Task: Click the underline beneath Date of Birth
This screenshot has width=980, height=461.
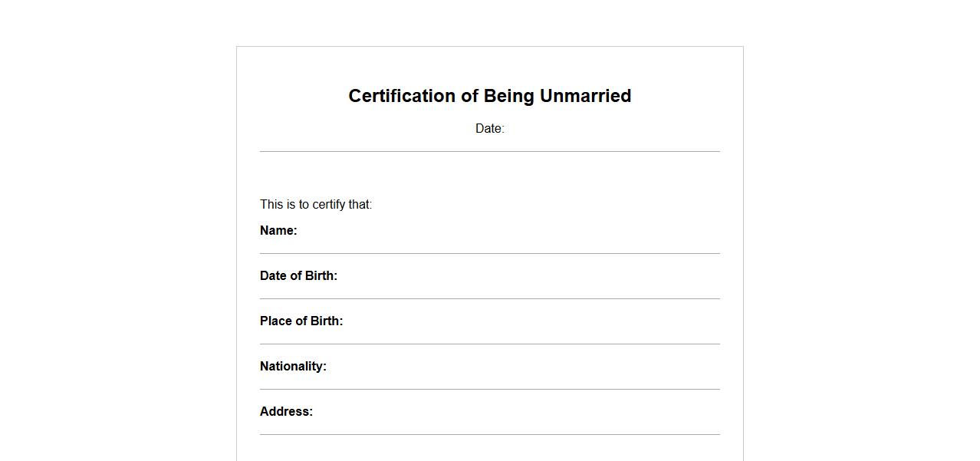Action: coord(489,298)
